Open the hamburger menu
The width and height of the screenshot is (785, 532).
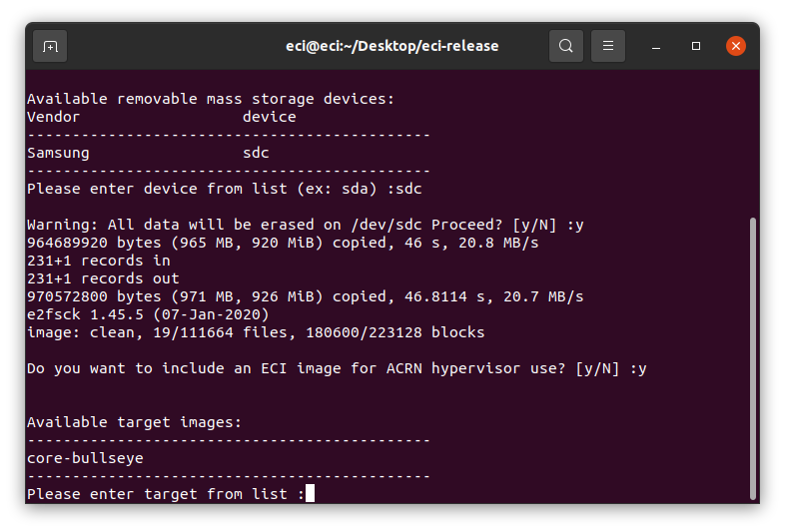(x=608, y=46)
